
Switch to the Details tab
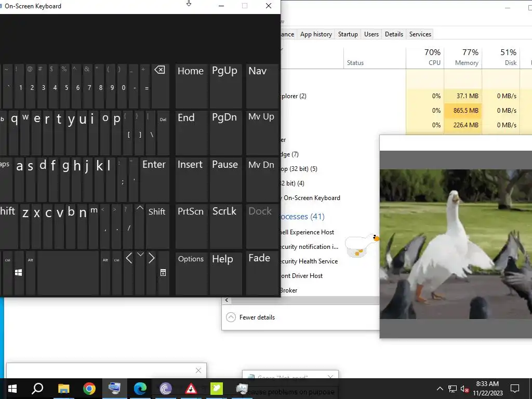394,34
